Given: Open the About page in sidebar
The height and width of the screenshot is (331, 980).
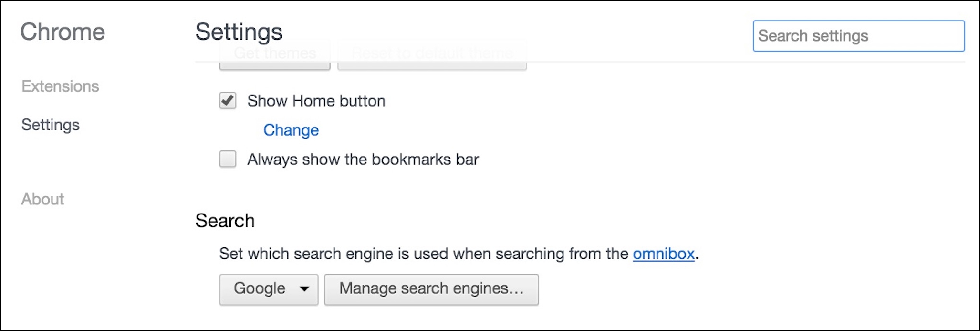Looking at the screenshot, I should (42, 199).
